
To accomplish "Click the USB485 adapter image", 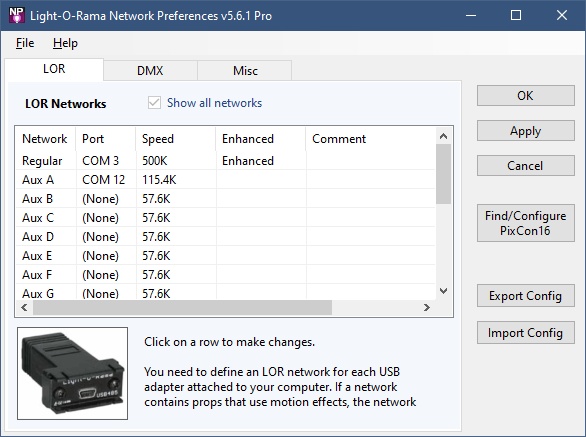I will 73,373.
